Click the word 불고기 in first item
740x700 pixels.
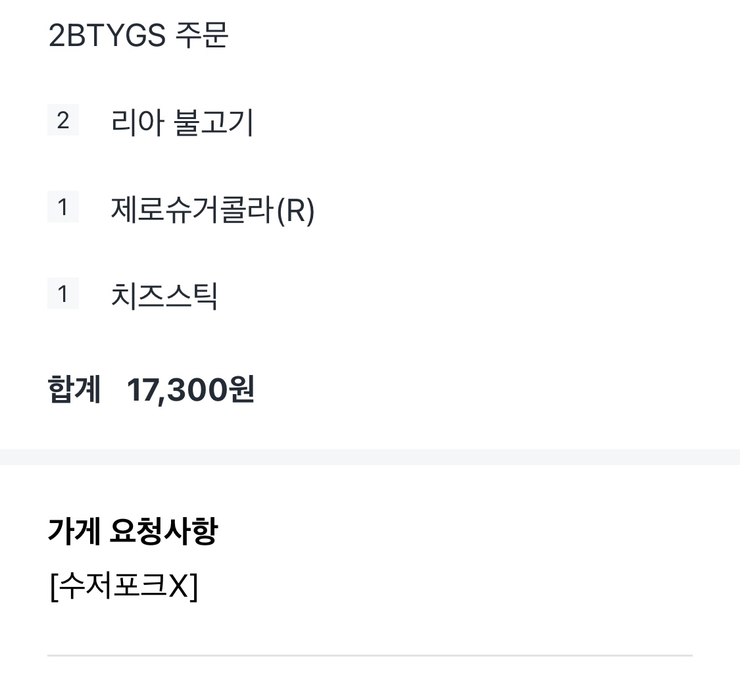click(x=214, y=123)
